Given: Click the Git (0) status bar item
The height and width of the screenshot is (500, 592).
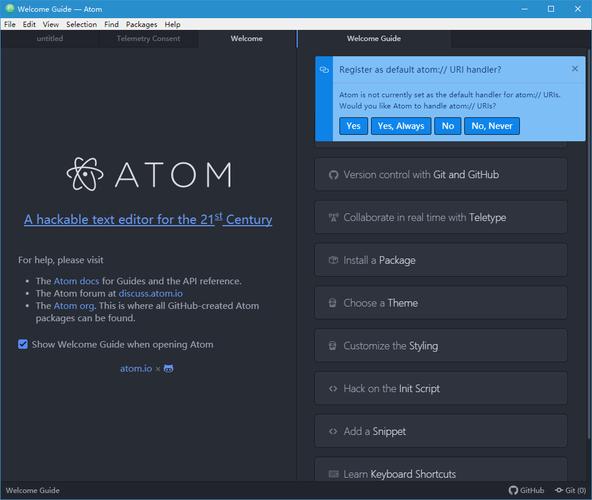Looking at the screenshot, I should click(570, 490).
